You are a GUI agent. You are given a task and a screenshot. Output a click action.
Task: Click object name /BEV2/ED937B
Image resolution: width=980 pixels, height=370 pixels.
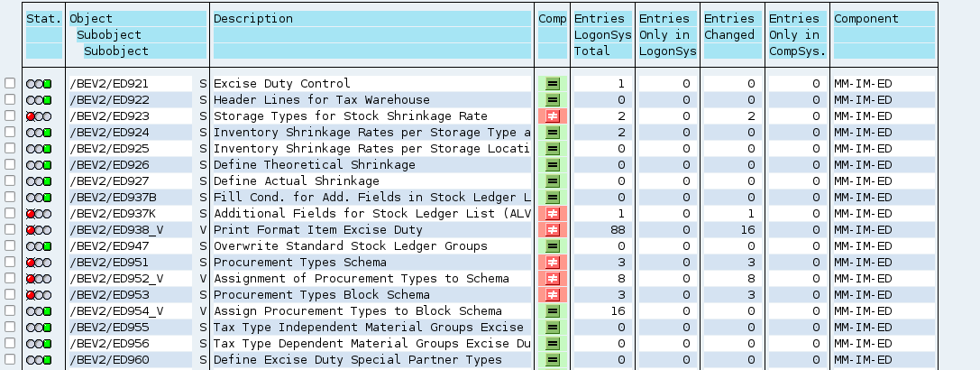113,198
